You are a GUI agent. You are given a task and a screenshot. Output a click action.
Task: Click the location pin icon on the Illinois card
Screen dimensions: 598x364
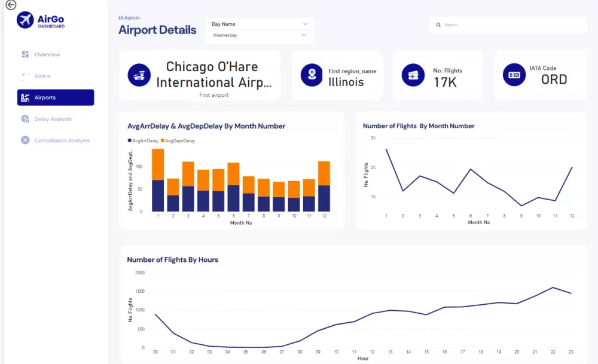[311, 75]
